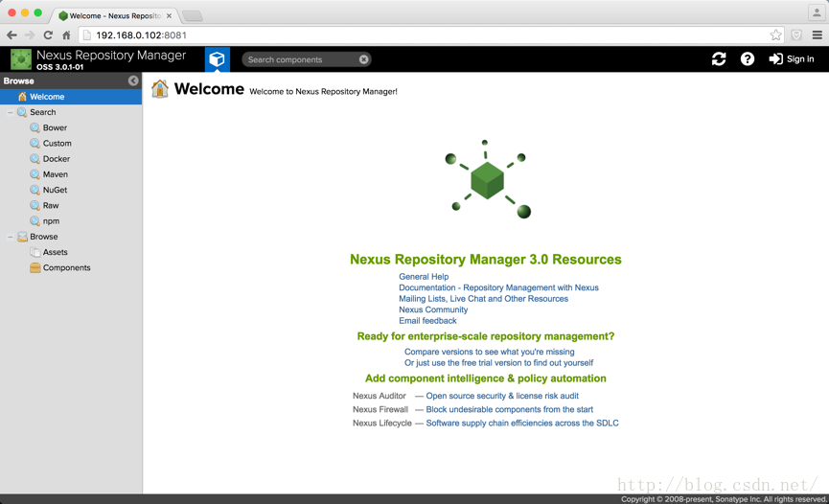Click the browser forward arrow

click(30, 34)
